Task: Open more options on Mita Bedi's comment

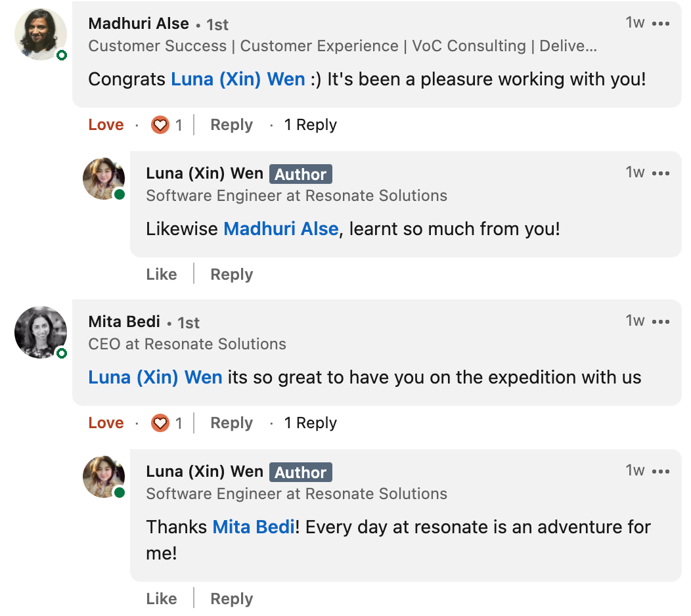Action: tap(661, 322)
